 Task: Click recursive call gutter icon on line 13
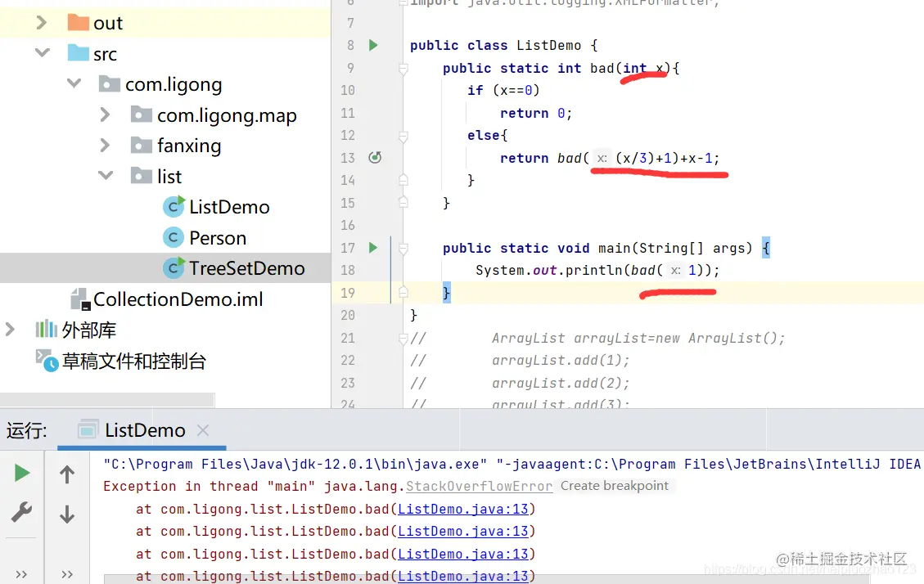coord(375,157)
